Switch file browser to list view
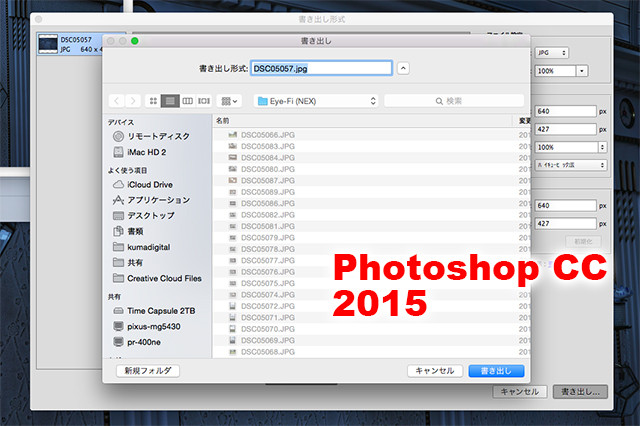The width and height of the screenshot is (640, 426). pyautogui.click(x=171, y=101)
